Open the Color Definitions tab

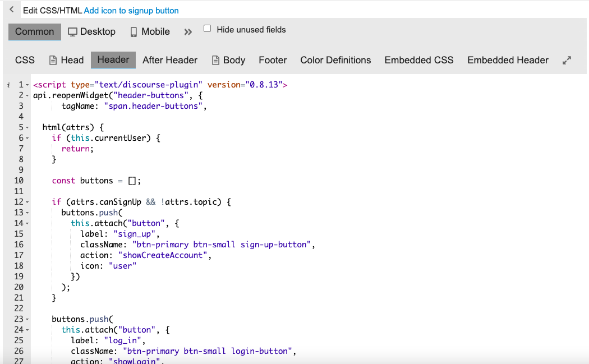point(335,61)
